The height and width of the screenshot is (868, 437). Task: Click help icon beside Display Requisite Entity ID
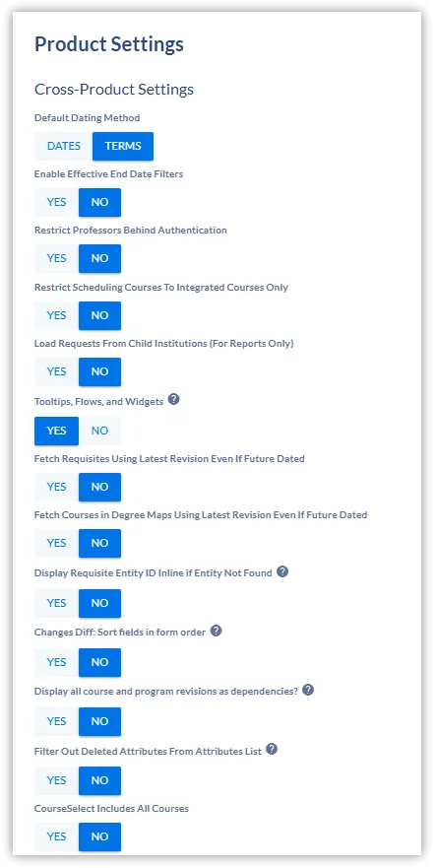[282, 571]
